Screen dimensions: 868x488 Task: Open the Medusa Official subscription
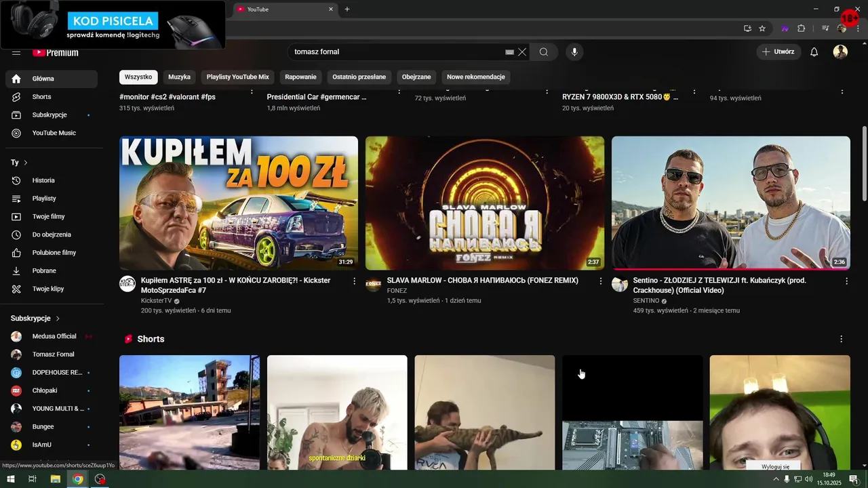pyautogui.click(x=52, y=336)
